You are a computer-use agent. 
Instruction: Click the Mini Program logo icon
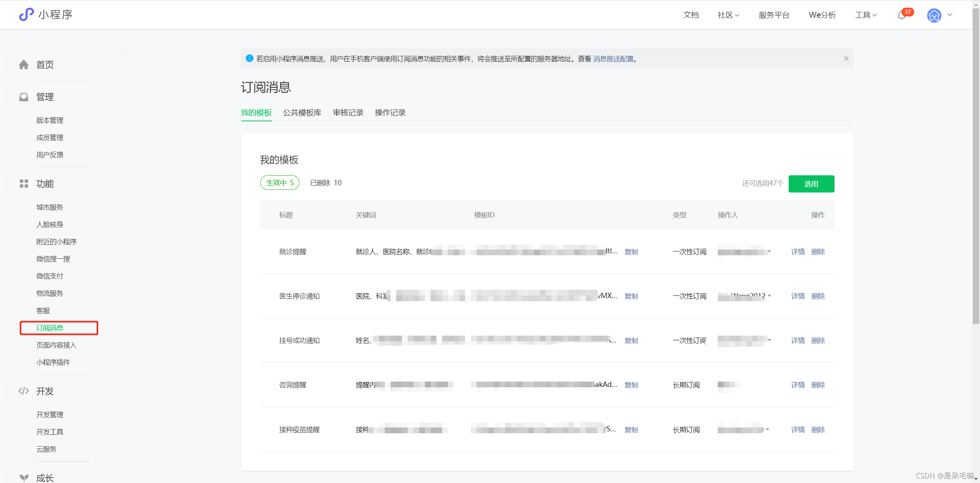click(x=26, y=15)
